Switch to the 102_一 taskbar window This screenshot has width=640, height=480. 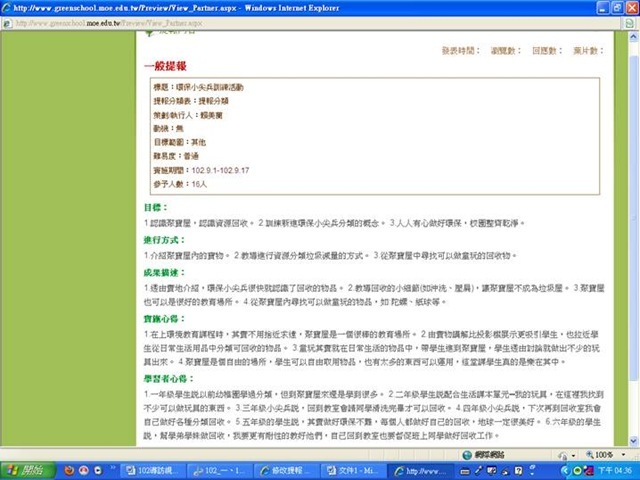(x=220, y=471)
